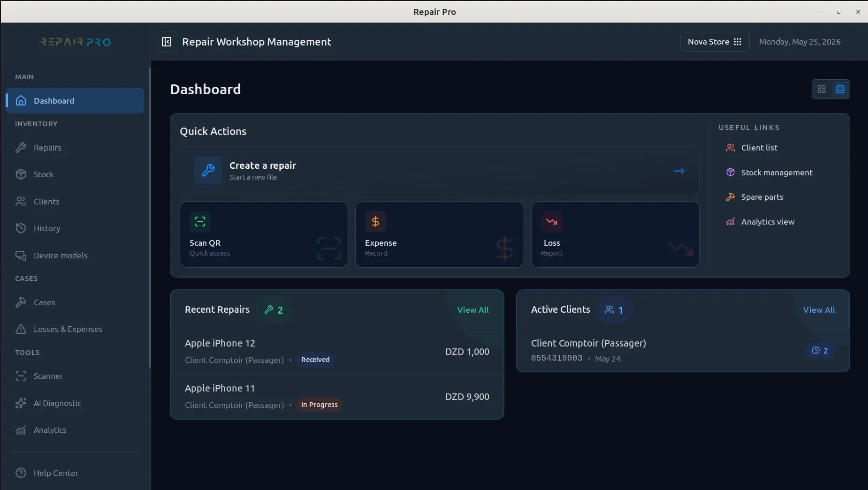868x490 pixels.
Task: Click the History clock icon
Action: click(21, 228)
